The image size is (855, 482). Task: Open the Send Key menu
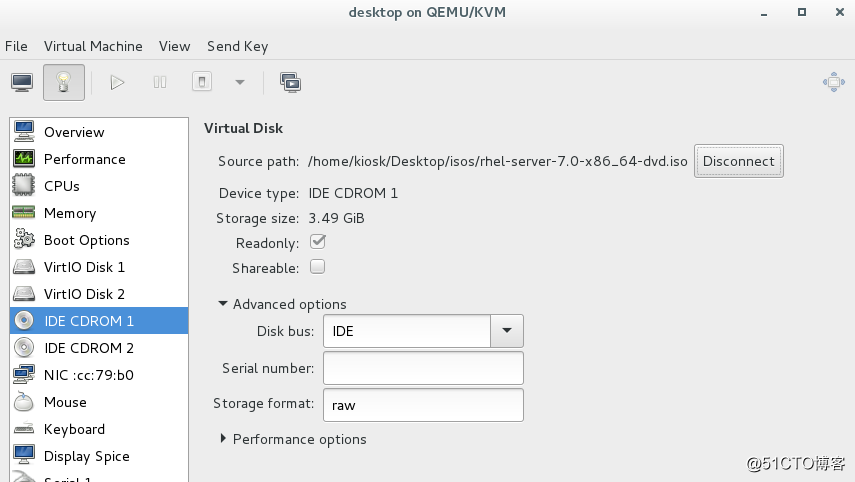pyautogui.click(x=238, y=46)
